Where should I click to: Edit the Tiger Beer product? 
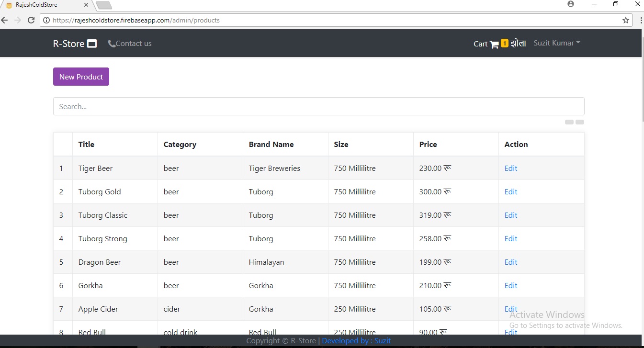(510, 168)
